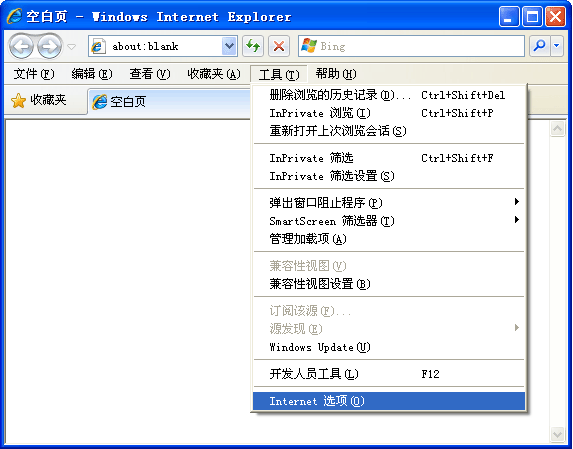Click the Forward navigation arrow button
The width and height of the screenshot is (573, 449).
(49, 46)
